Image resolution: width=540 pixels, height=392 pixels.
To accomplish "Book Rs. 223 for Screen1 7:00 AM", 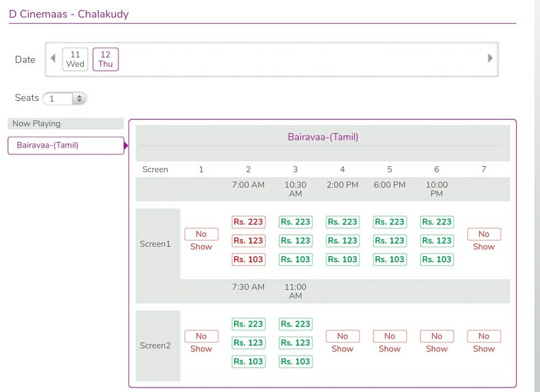I will tap(248, 222).
